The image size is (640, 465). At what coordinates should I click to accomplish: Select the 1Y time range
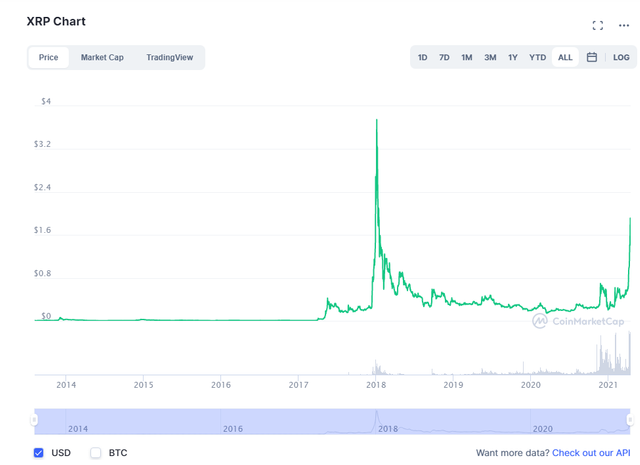pos(513,57)
